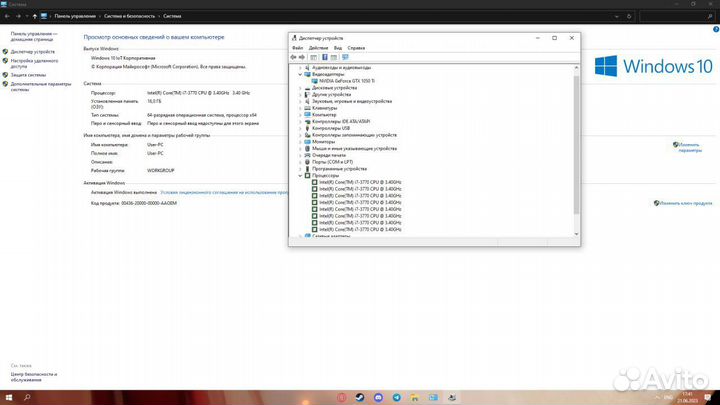Image resolution: width=720 pixels, height=405 pixels.
Task: Go up one level in Control Panel
Action: click(34, 16)
